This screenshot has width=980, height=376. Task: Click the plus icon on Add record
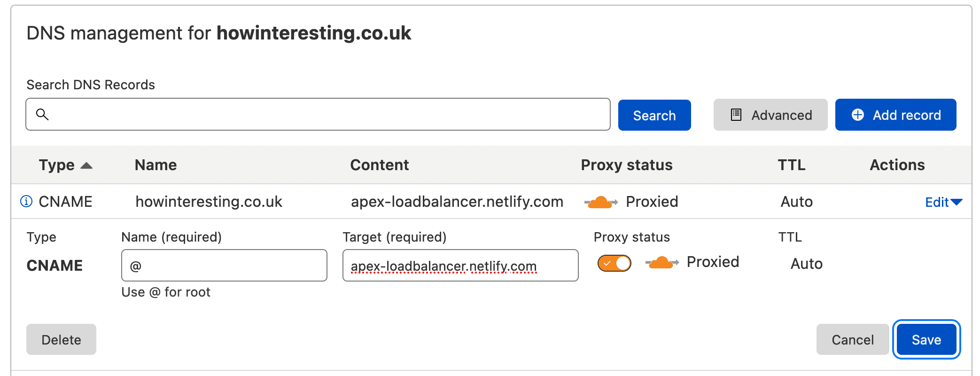pos(857,115)
